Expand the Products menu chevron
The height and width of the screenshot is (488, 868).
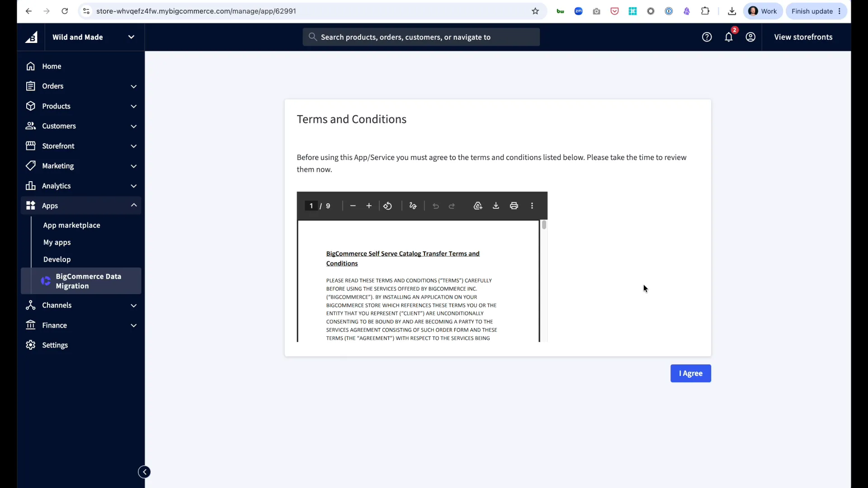[x=133, y=106]
